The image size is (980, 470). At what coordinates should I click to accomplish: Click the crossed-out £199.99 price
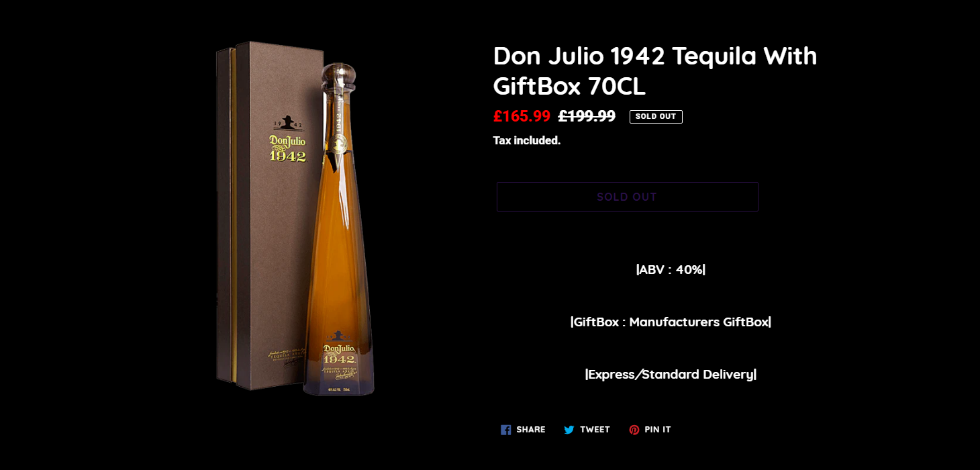tap(587, 116)
